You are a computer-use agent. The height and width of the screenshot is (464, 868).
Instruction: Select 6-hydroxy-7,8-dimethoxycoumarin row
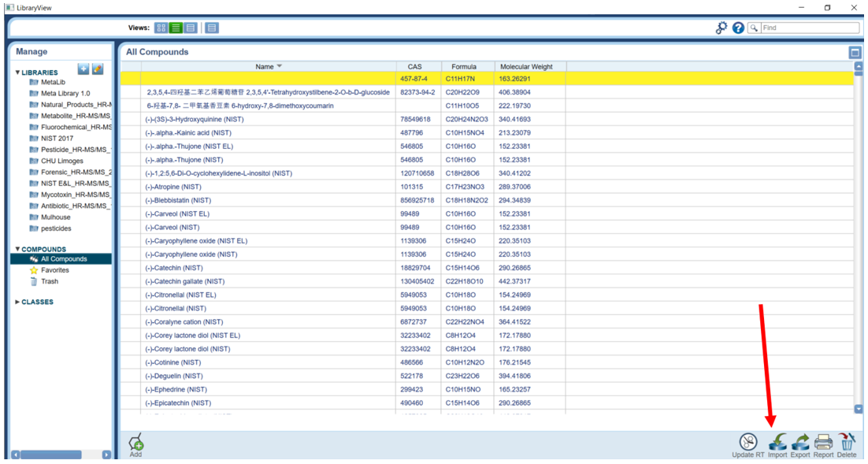(487, 106)
